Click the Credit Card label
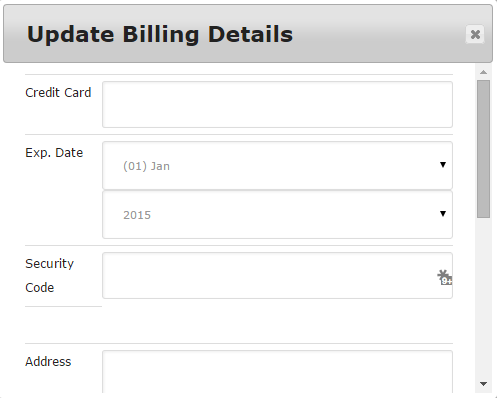The image size is (497, 398). 58,93
